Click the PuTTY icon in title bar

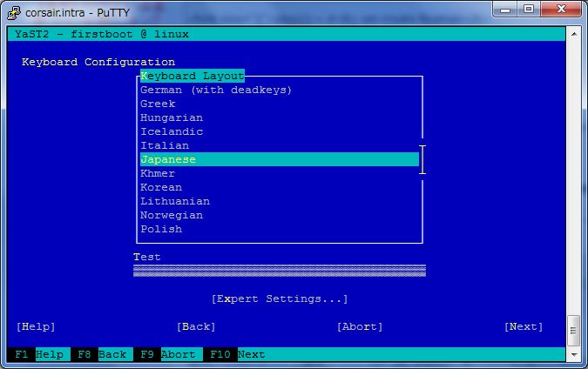tap(14, 12)
